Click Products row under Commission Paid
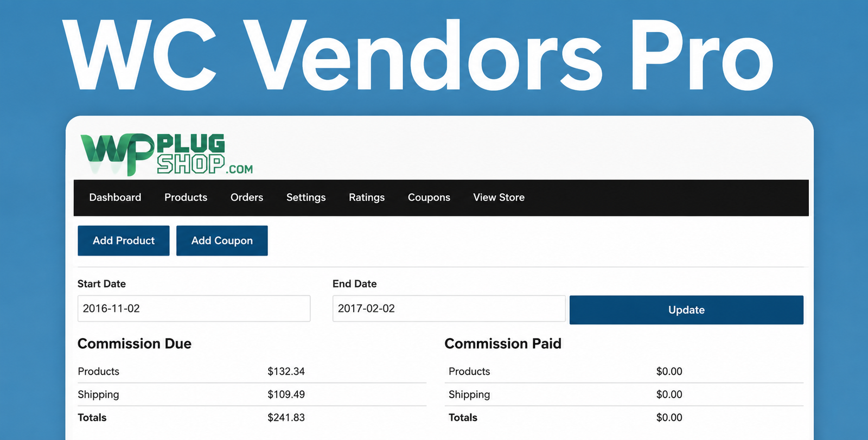Image resolution: width=868 pixels, height=440 pixels. point(624,372)
